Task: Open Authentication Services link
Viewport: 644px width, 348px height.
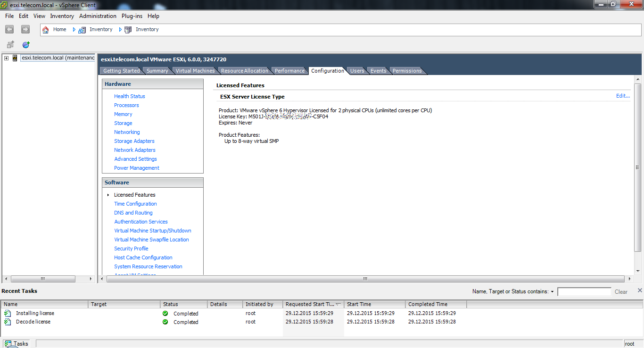Action: pos(141,222)
